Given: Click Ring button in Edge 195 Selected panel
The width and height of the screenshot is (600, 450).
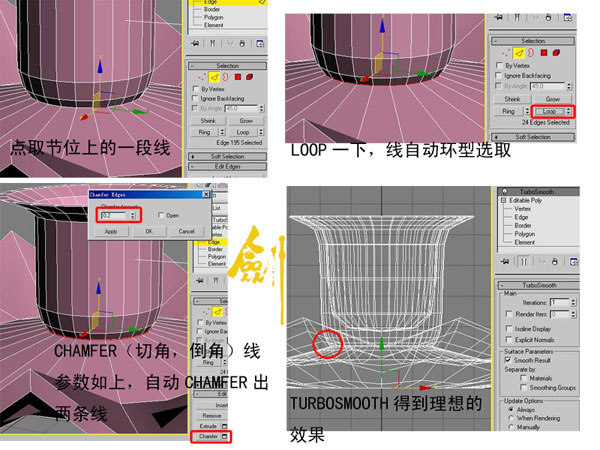Looking at the screenshot, I should 204,132.
